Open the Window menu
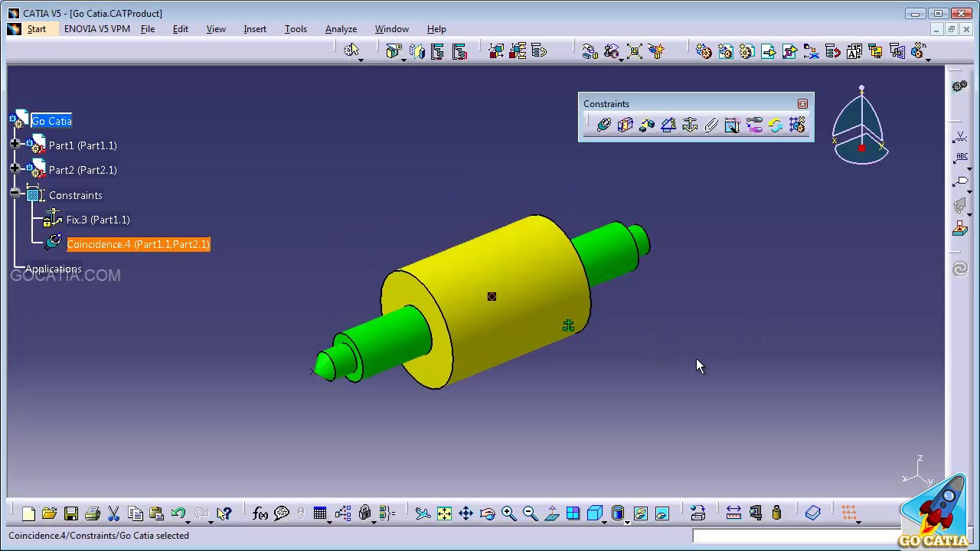The width and height of the screenshot is (980, 551). 391,29
